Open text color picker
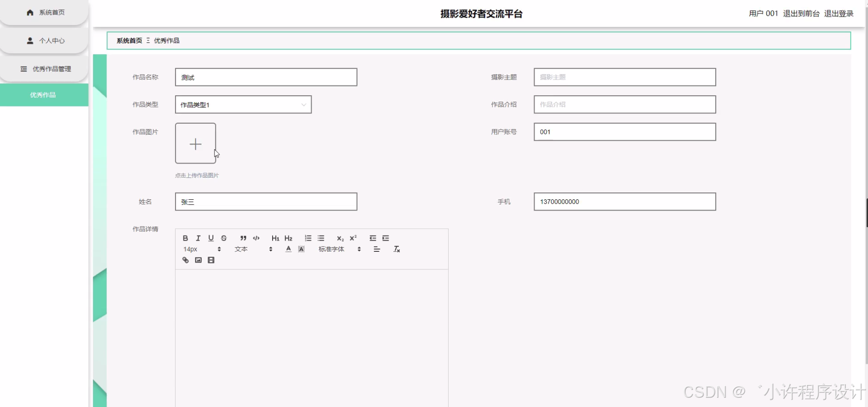Viewport: 868px width, 407px height. click(x=288, y=249)
